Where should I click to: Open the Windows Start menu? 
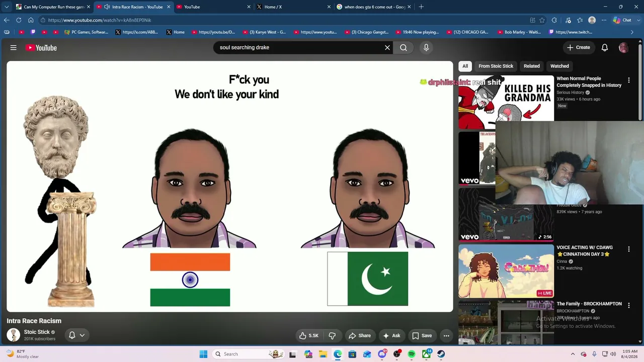pos(203,354)
